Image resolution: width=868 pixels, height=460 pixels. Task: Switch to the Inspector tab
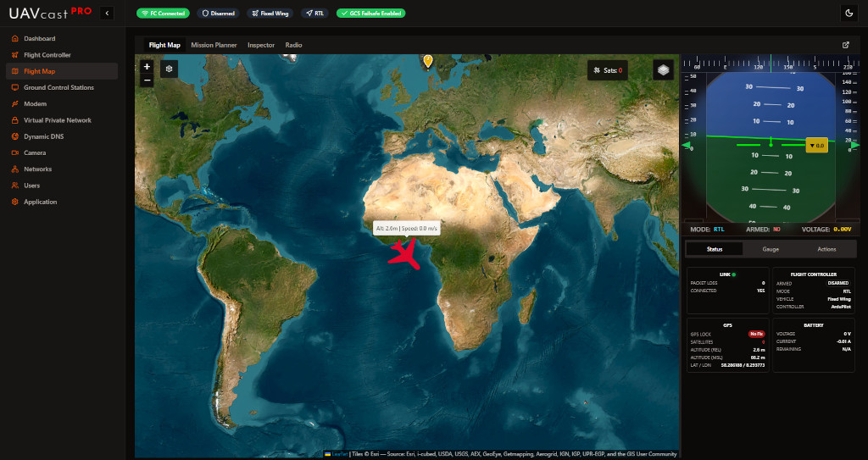(260, 45)
